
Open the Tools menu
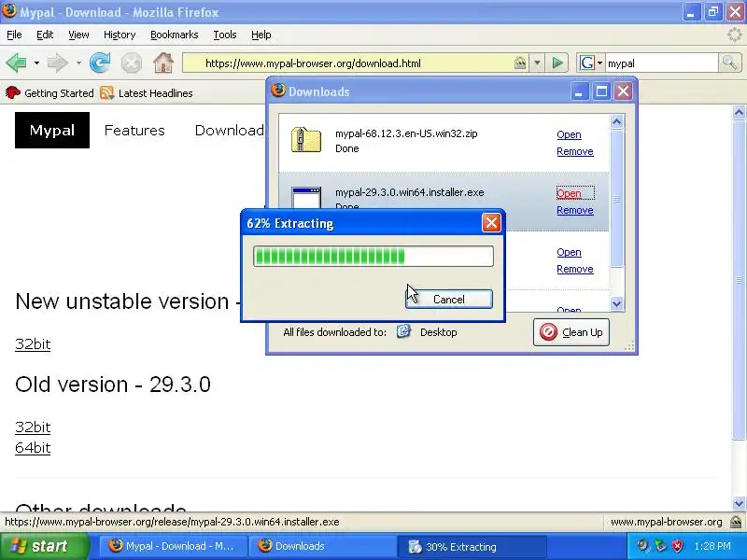tap(225, 35)
